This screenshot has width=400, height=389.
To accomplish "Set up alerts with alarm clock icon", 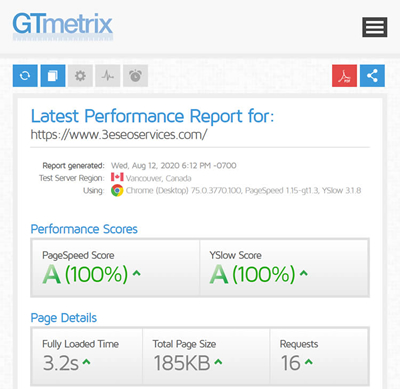I will (x=135, y=76).
